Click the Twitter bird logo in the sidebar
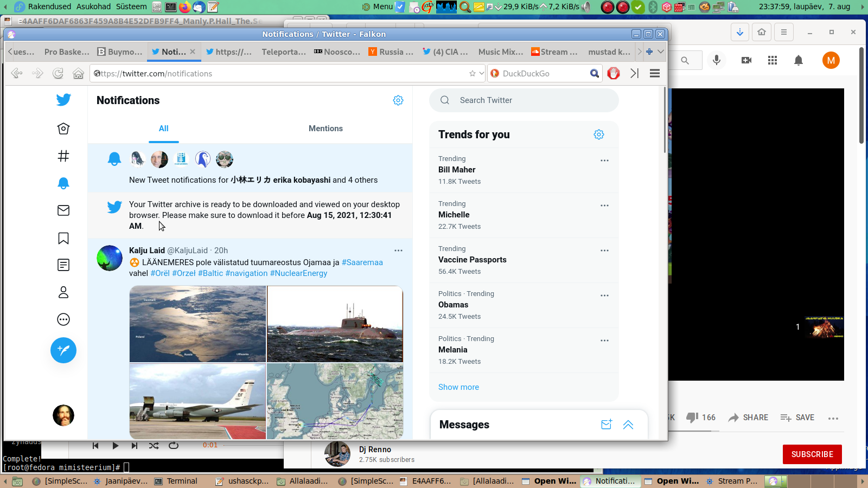The width and height of the screenshot is (868, 488). pyautogui.click(x=63, y=100)
